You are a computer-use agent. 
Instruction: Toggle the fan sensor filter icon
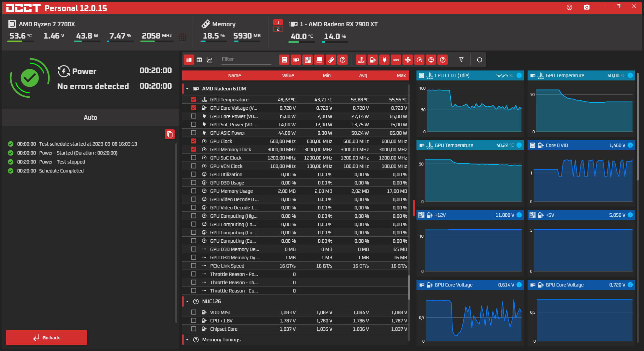407,60
